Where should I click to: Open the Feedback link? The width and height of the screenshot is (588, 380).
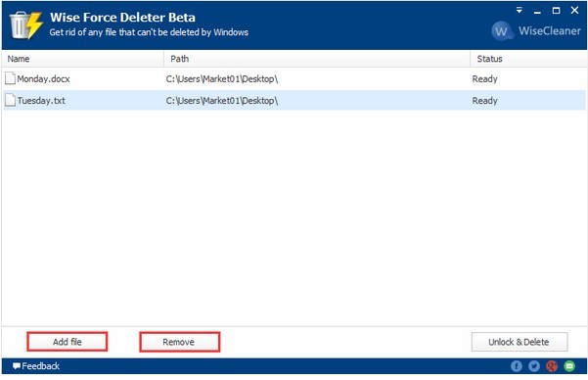[40, 365]
